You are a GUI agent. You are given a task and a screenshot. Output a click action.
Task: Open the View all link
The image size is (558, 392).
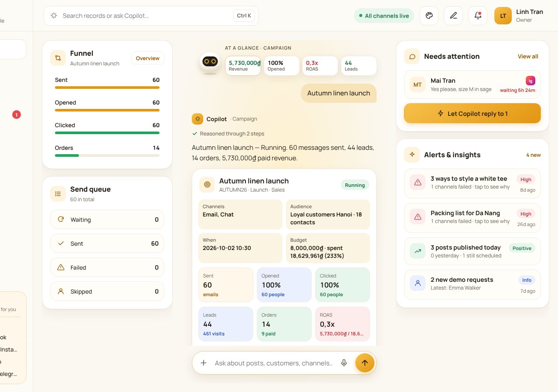528,56
